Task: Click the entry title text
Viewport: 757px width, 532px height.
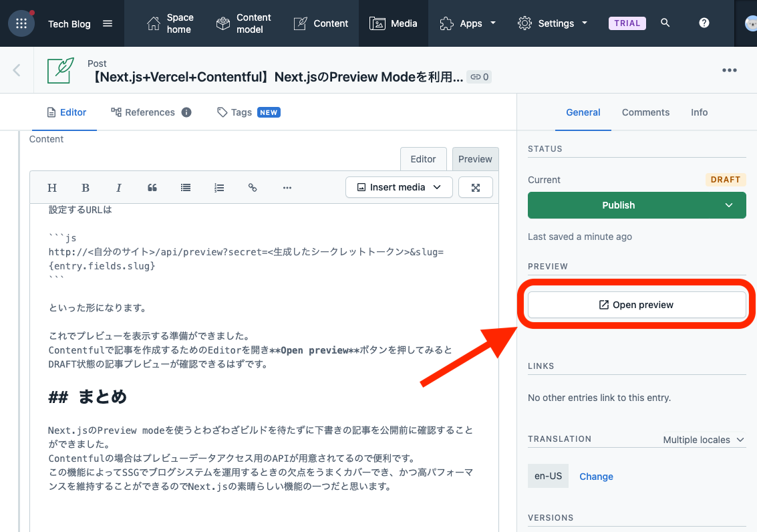Action: click(x=277, y=77)
